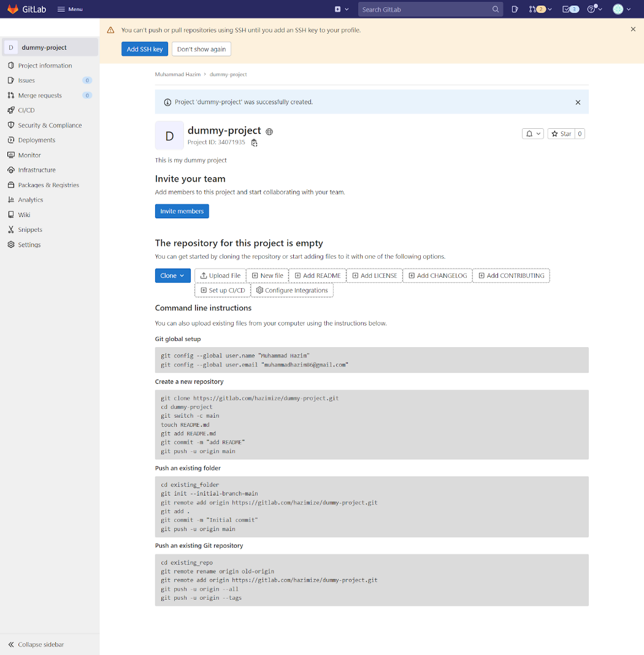
Task: Dismiss the SSH key warning banner
Action: coord(632,29)
